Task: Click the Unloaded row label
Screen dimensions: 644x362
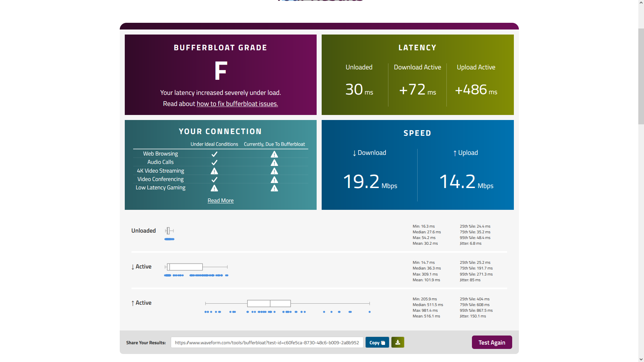Action: coord(144,231)
